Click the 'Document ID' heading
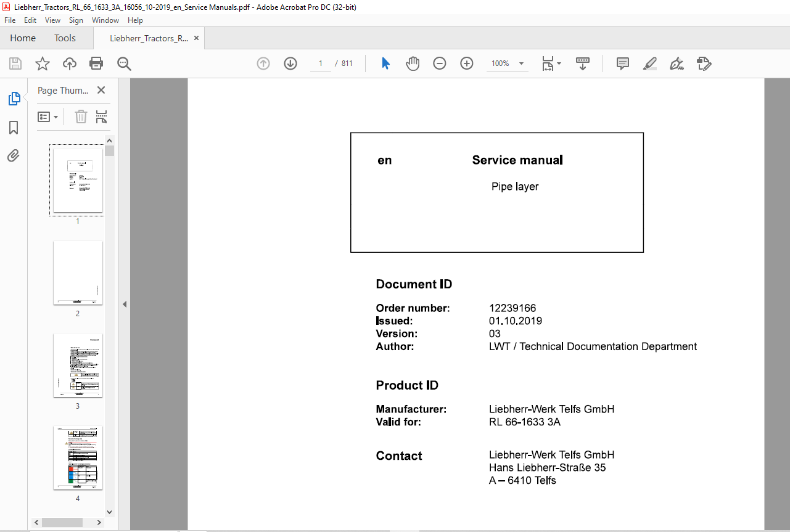The width and height of the screenshot is (790, 532). pos(414,284)
